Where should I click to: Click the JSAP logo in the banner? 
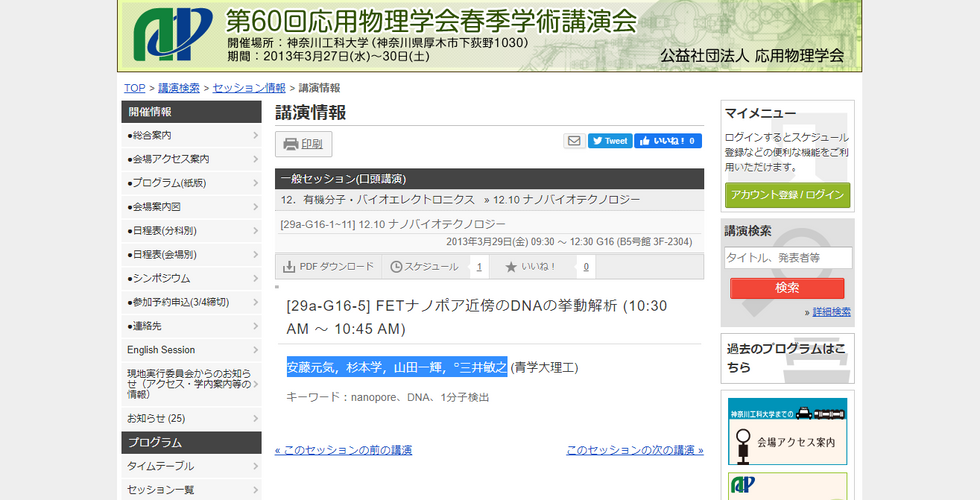click(x=172, y=34)
